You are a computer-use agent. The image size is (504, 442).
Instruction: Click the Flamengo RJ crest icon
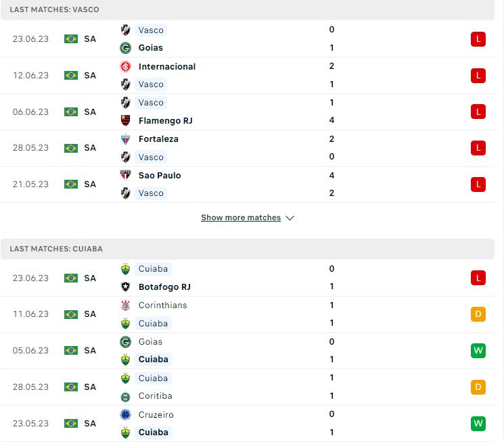click(125, 120)
